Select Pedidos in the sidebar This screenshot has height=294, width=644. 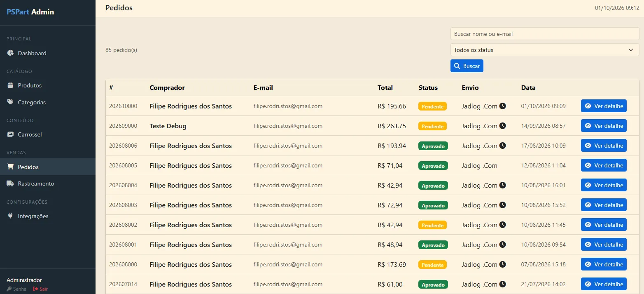click(x=48, y=167)
